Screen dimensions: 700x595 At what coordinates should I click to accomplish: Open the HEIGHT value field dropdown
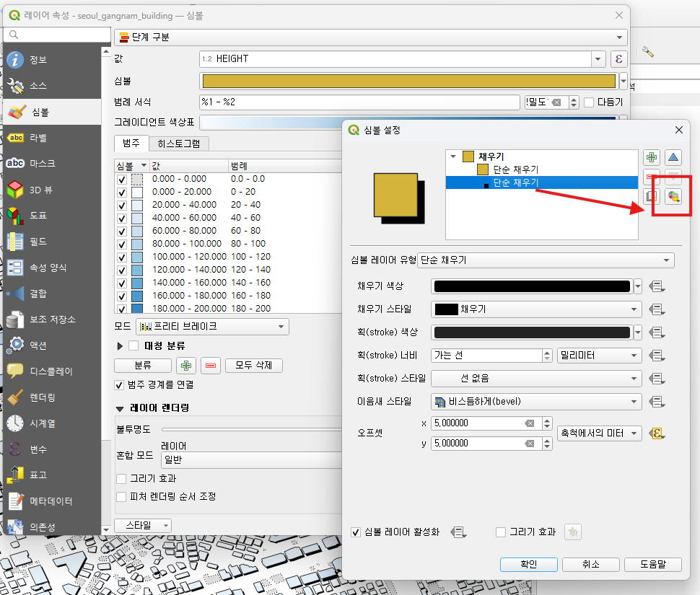coord(598,59)
